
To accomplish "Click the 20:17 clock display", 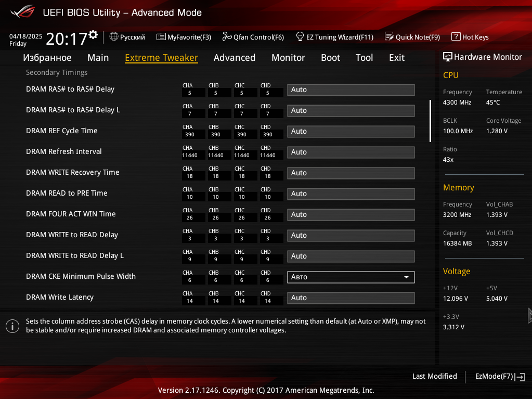I will point(67,39).
